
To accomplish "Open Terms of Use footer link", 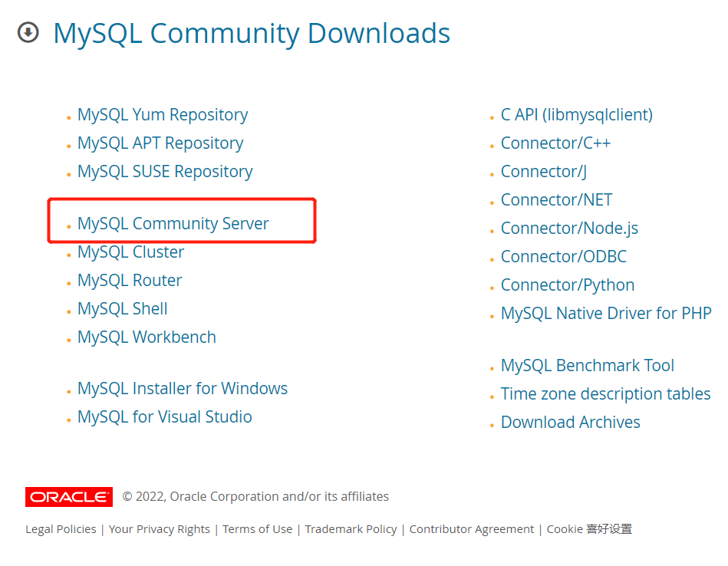I will coord(257,529).
